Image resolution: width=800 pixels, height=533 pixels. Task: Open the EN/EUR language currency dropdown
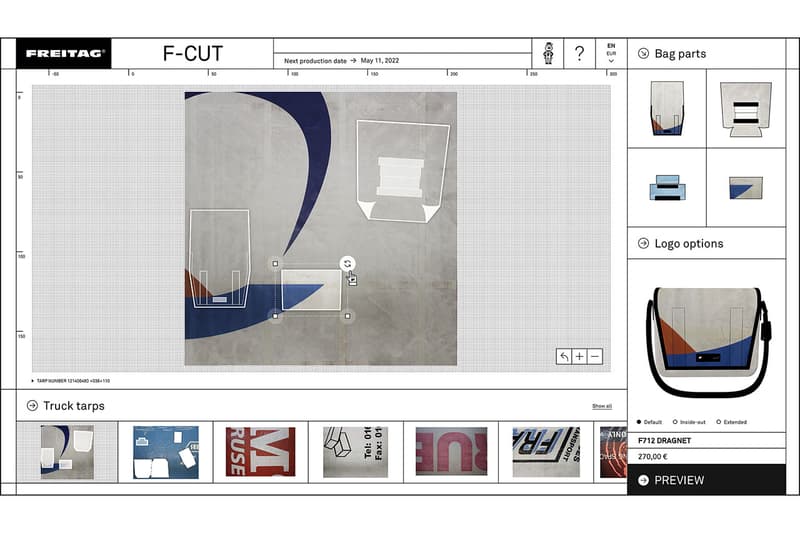[611, 54]
